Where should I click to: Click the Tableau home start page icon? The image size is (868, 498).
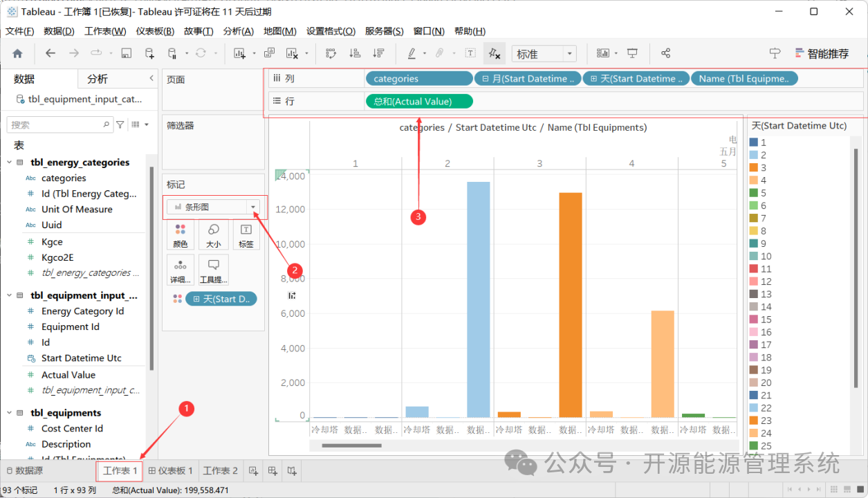coord(17,53)
